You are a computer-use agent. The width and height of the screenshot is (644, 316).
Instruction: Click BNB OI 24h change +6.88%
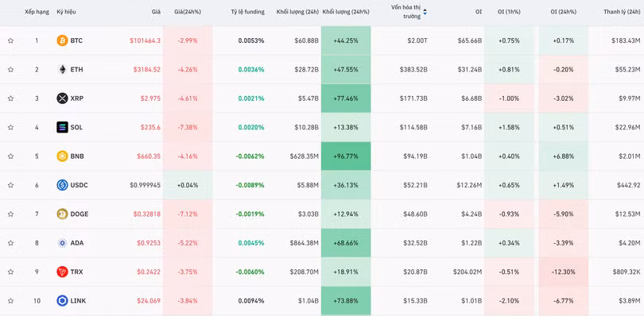[563, 156]
